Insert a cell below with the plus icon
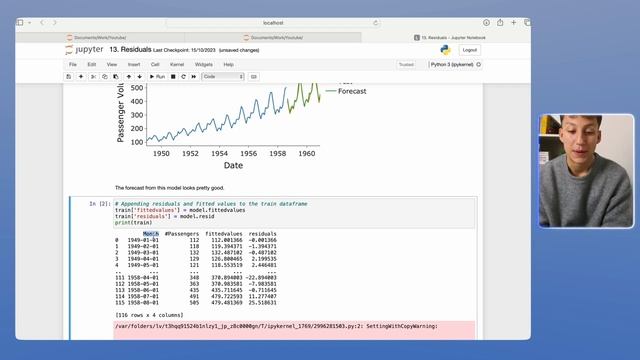The width and height of the screenshot is (640, 360). coord(81,77)
